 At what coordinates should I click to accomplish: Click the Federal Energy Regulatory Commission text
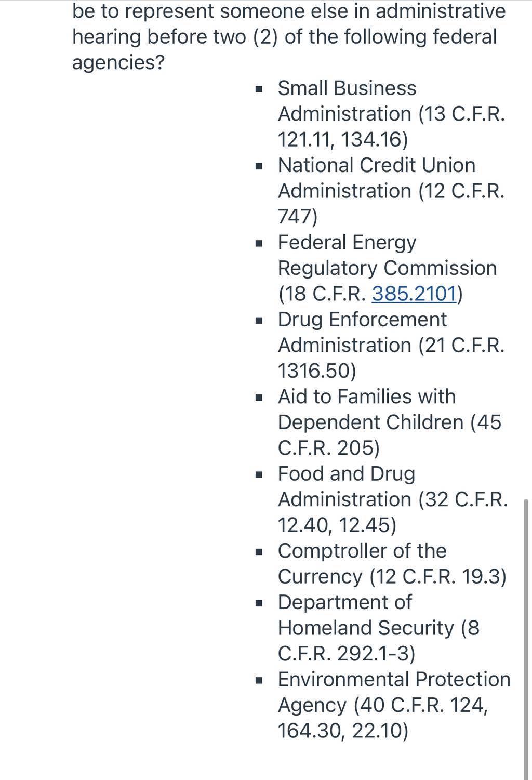(x=387, y=268)
